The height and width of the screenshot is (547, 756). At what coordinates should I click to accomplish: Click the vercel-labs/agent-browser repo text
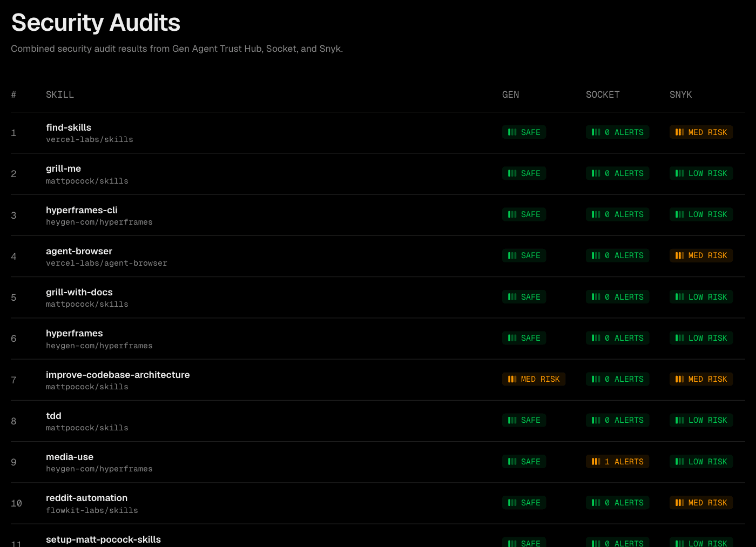tap(106, 263)
